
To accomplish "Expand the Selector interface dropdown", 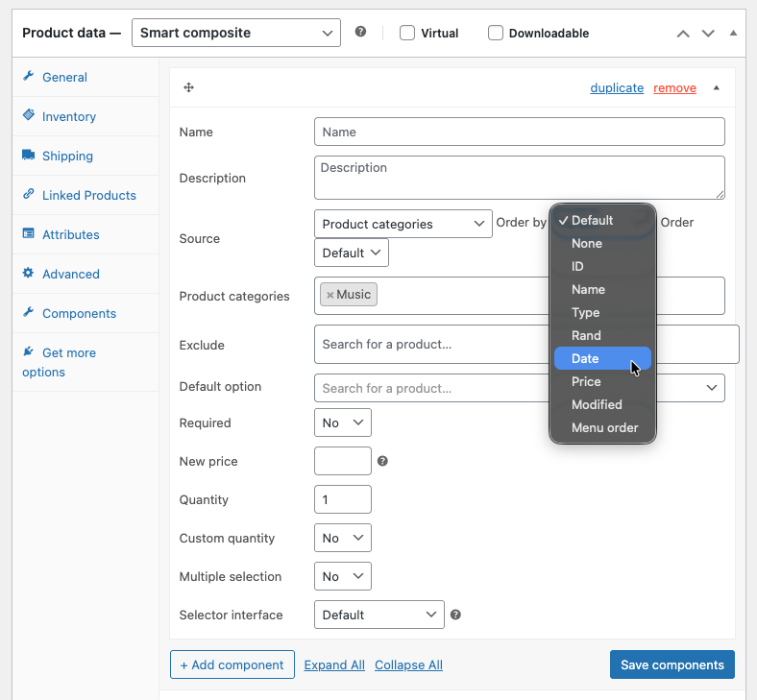I will [378, 615].
